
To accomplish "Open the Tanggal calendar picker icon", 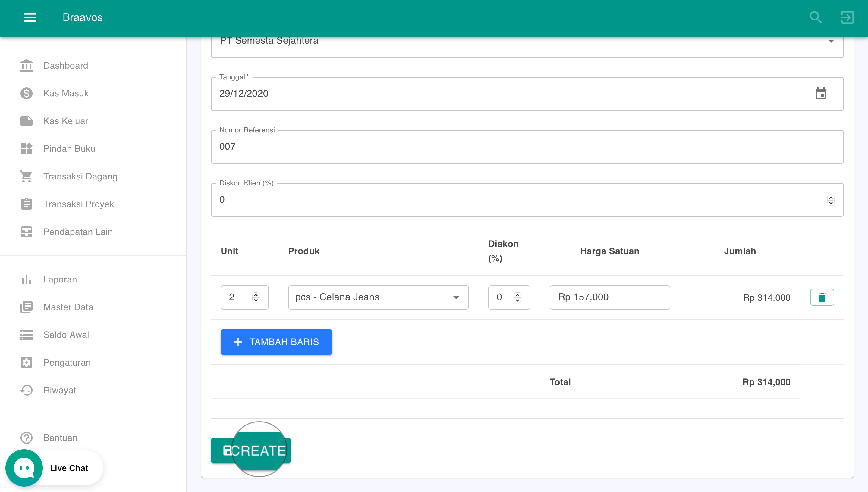I will (x=821, y=94).
